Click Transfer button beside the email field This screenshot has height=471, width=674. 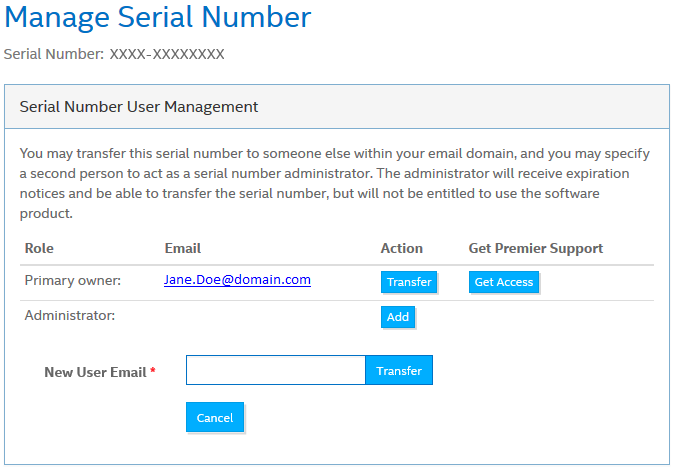click(x=399, y=370)
